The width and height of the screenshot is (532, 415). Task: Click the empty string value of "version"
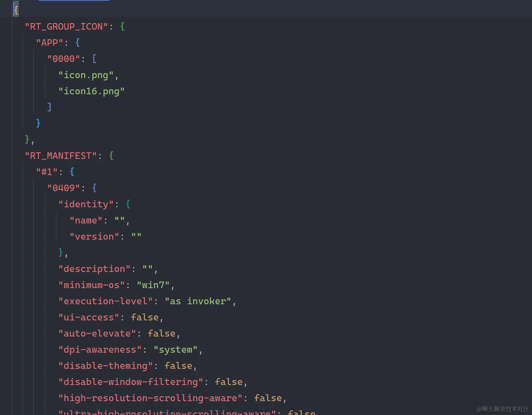(136, 236)
